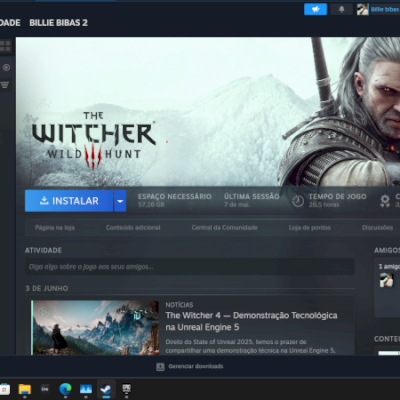Image resolution: width=400 pixels, height=400 pixels.
Task: Open the Página na loja tab
Action: pos(55,228)
